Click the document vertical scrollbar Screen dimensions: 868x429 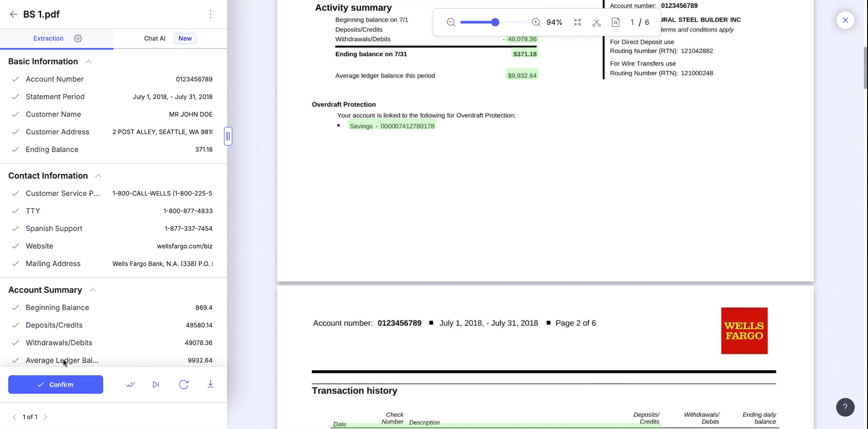pos(865,68)
